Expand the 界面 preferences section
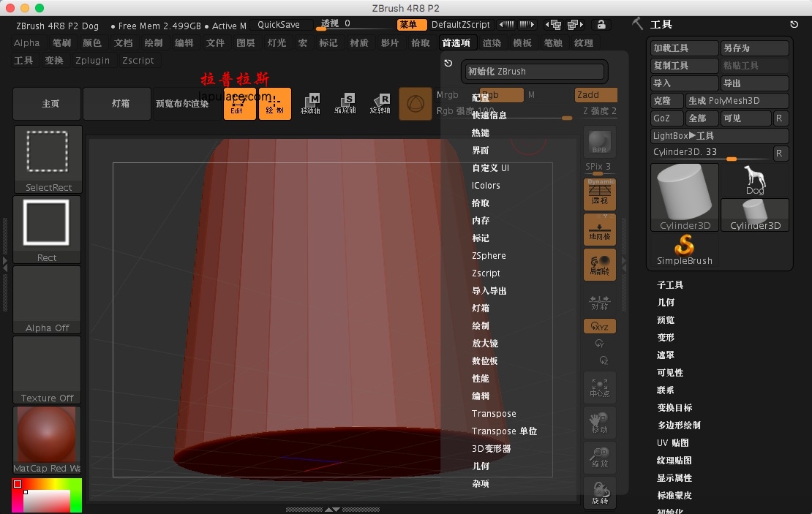Screen dimensions: 812x514 tap(480, 150)
